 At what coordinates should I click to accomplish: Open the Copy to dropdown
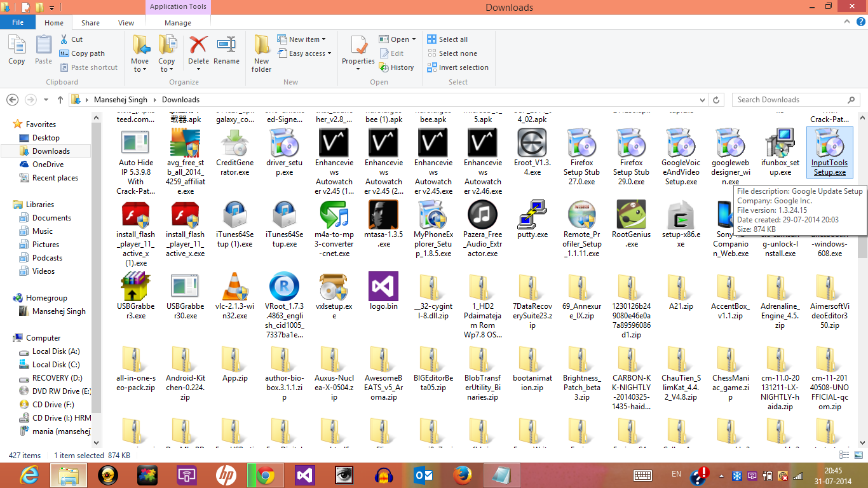[x=167, y=53]
